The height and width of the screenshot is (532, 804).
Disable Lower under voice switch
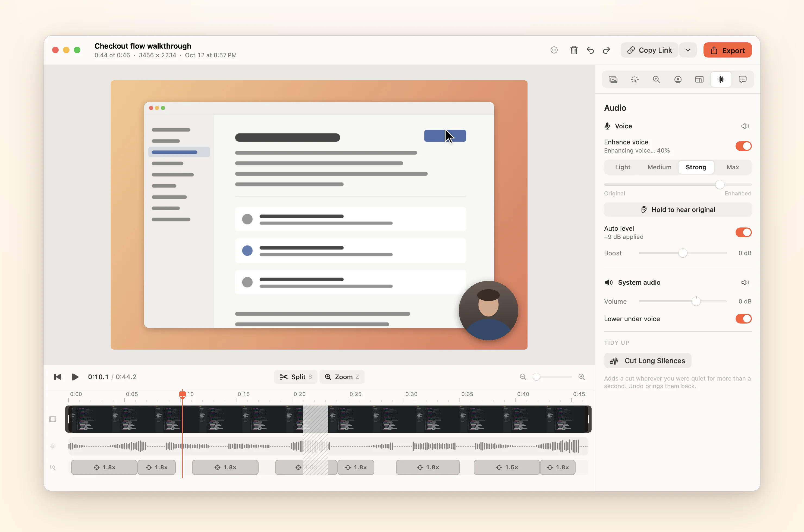click(743, 319)
